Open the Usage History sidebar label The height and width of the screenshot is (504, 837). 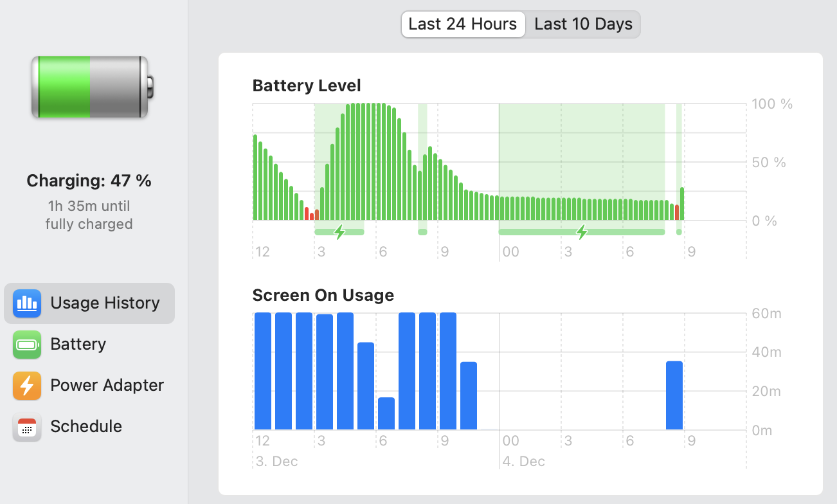coord(105,303)
